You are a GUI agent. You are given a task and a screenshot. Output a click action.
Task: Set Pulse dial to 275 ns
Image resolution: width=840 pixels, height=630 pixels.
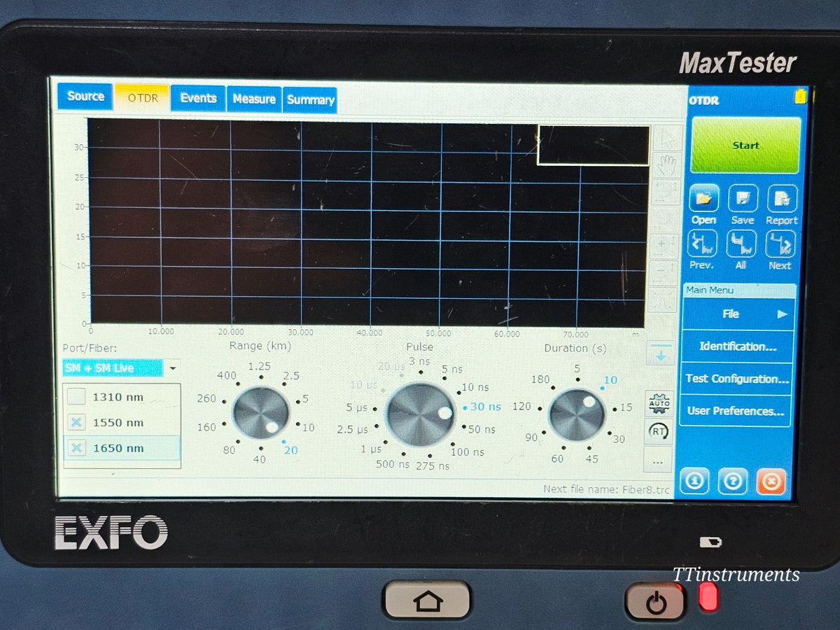point(433,465)
